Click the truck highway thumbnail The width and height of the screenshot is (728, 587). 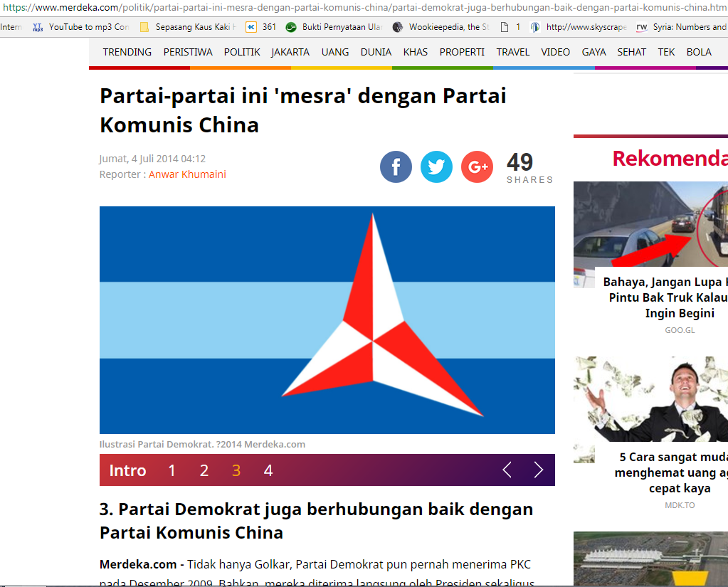pyautogui.click(x=650, y=223)
